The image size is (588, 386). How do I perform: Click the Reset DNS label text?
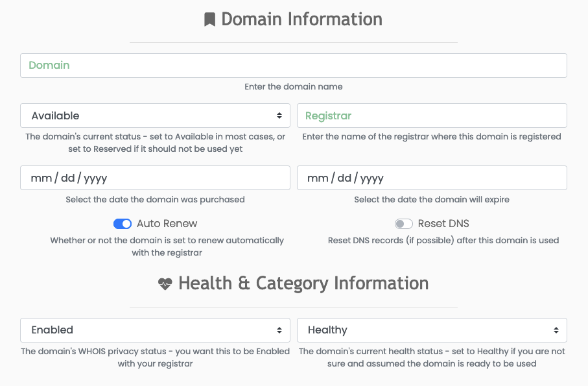tap(443, 224)
